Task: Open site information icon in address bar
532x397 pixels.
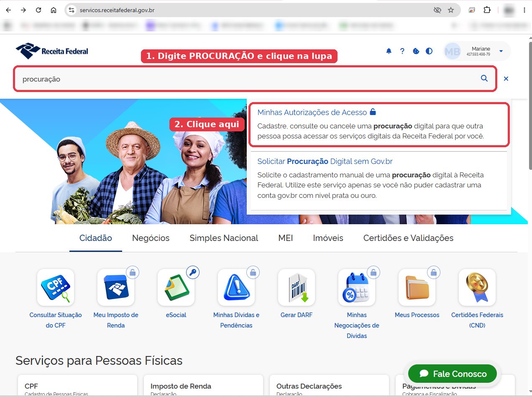Action: (72, 10)
